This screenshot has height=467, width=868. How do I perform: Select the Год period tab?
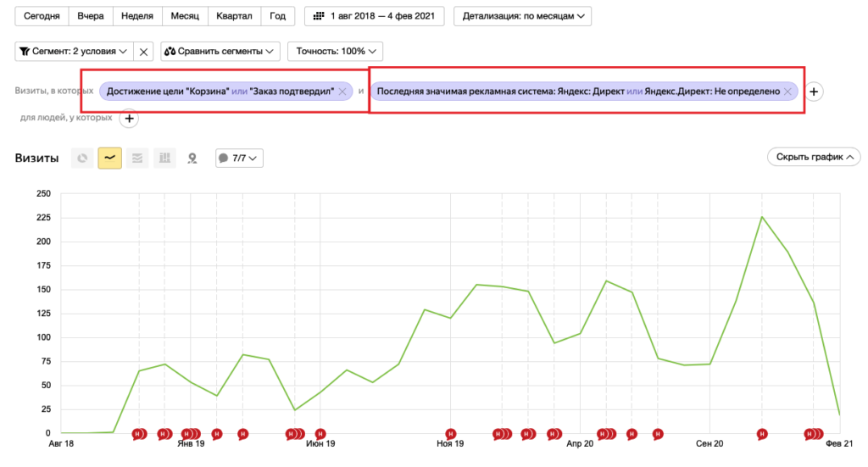click(x=278, y=16)
